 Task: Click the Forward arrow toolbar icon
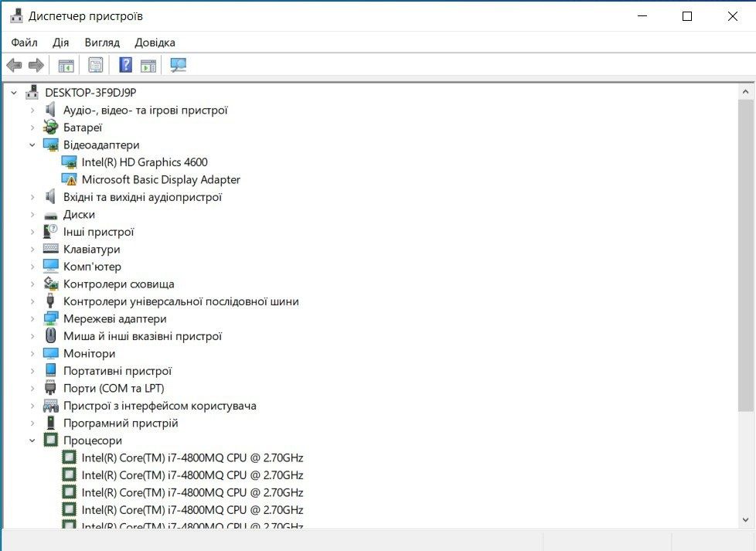point(36,65)
